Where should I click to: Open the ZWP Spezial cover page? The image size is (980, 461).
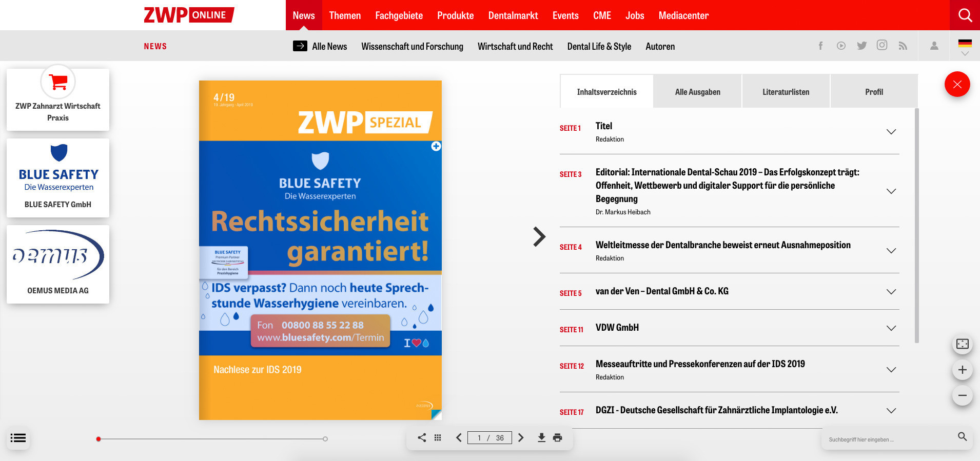coord(320,250)
